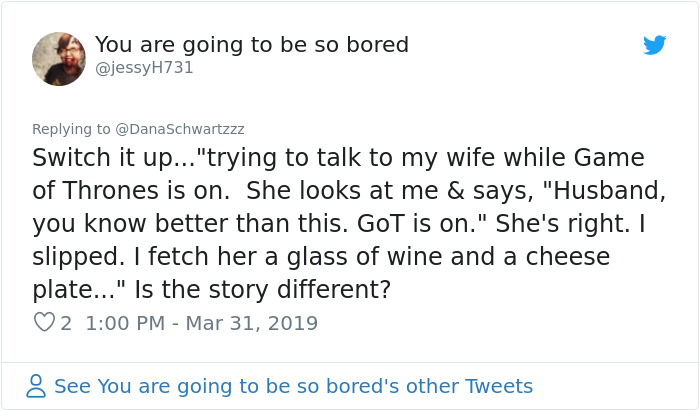The width and height of the screenshot is (700, 411).
Task: See the author's other Tweets link
Action: (x=293, y=386)
